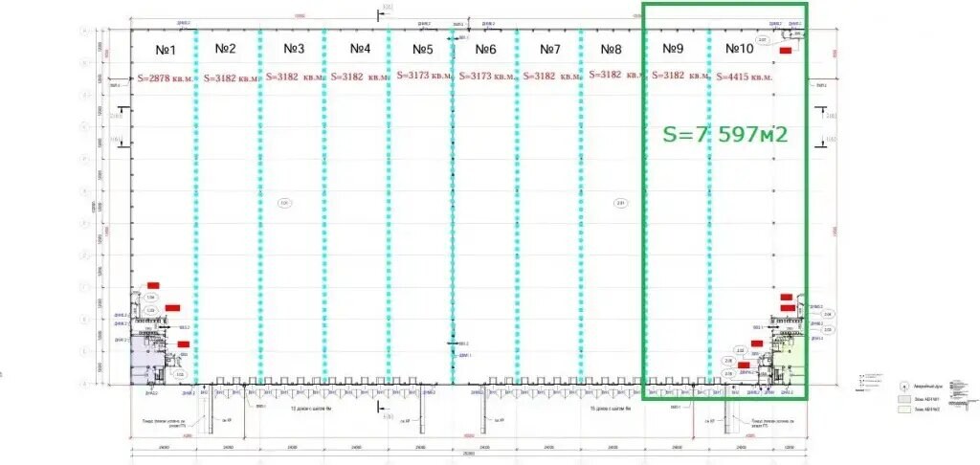Click the Аварийный душ legend symbol
980x465 pixels.
tap(903, 387)
